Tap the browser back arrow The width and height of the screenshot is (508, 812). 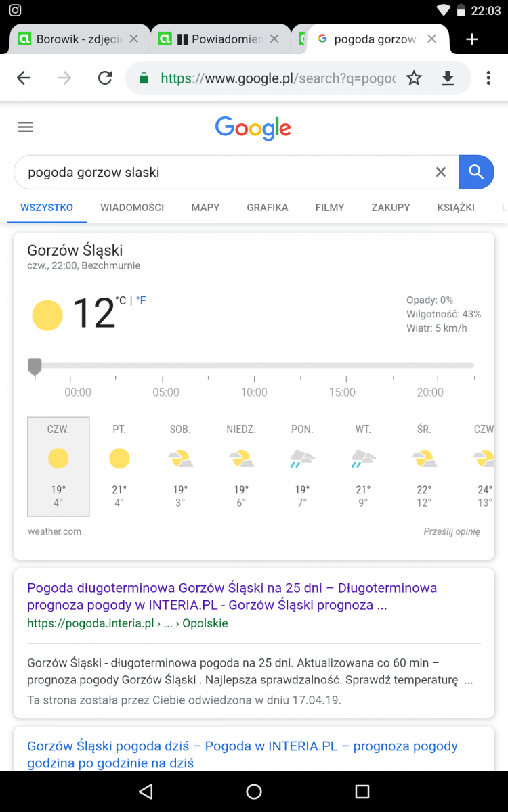pyautogui.click(x=24, y=78)
